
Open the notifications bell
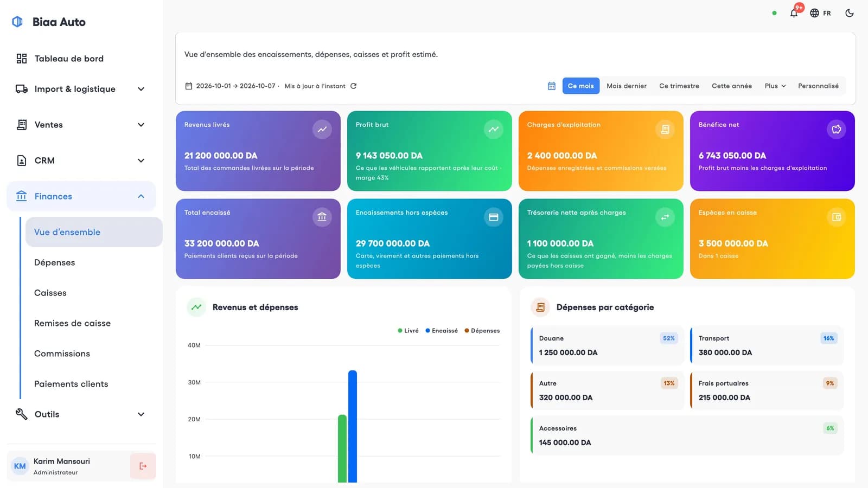click(x=794, y=13)
